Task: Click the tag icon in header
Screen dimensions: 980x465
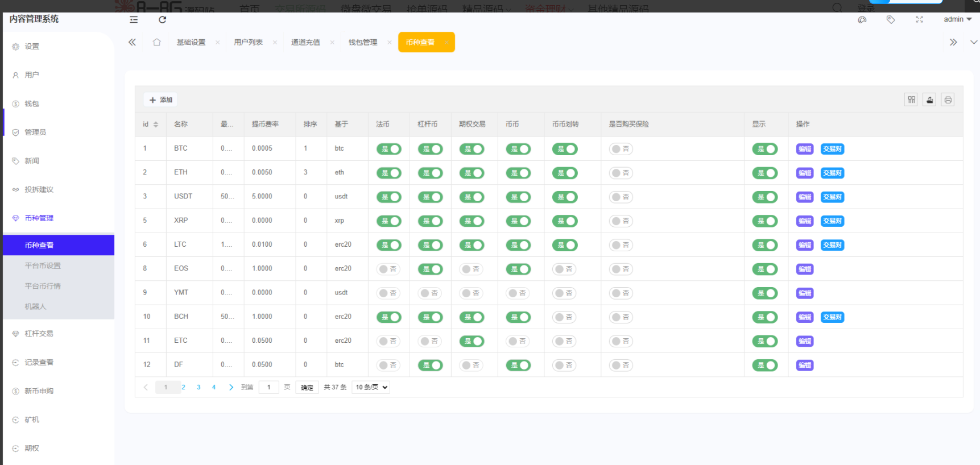Action: (x=891, y=20)
